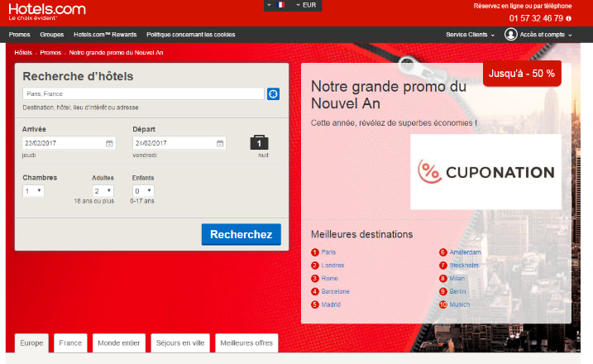This screenshot has height=364, width=593.
Task: Click the Munich destination link
Action: coord(459,304)
